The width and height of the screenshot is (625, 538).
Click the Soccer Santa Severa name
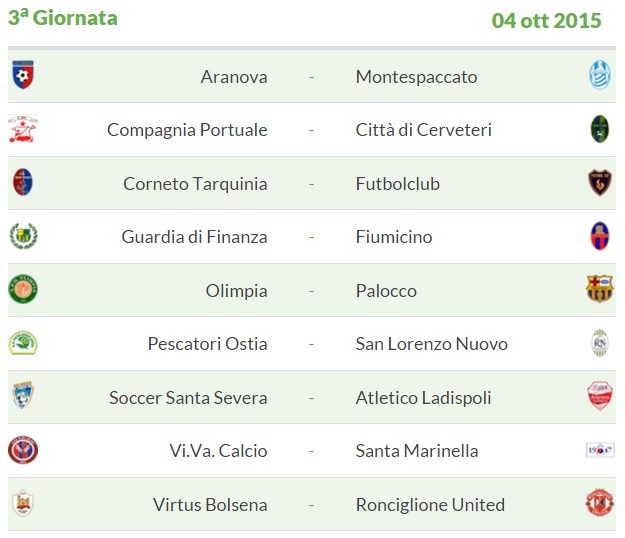coord(188,397)
